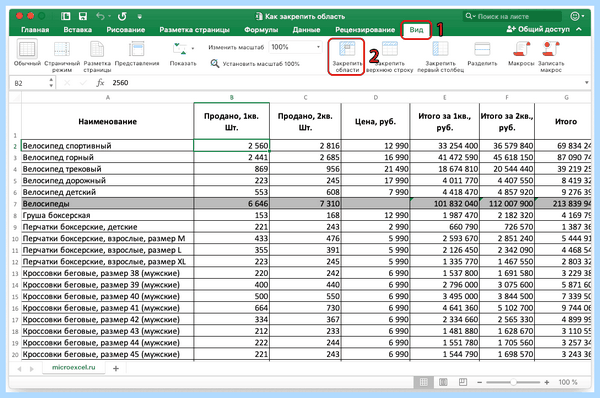The height and width of the screenshot is (398, 600).
Task: Click the Undo arrow icon
Action: pos(100,16)
